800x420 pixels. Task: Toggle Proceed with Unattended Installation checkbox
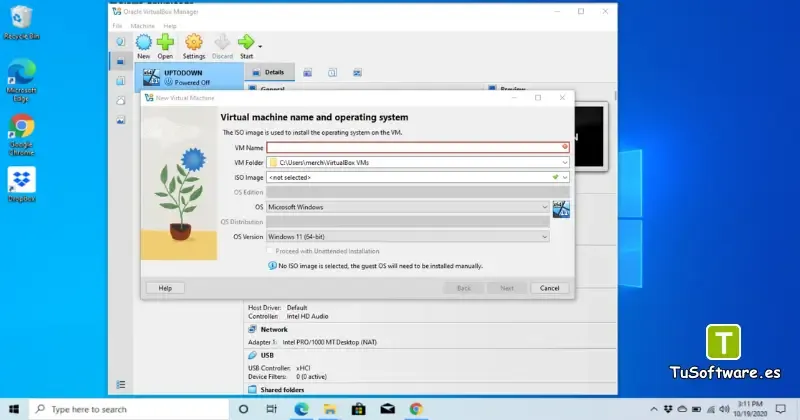click(270, 251)
